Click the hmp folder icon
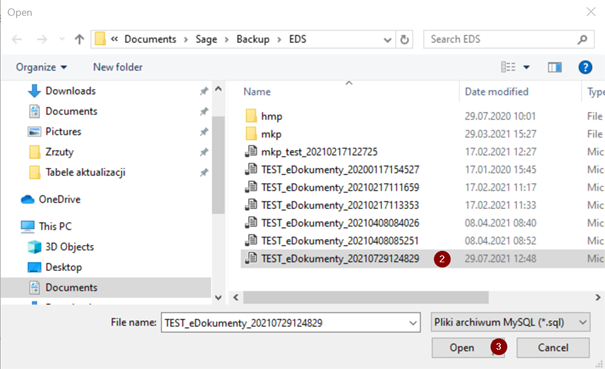The height and width of the screenshot is (369, 605). 251,116
